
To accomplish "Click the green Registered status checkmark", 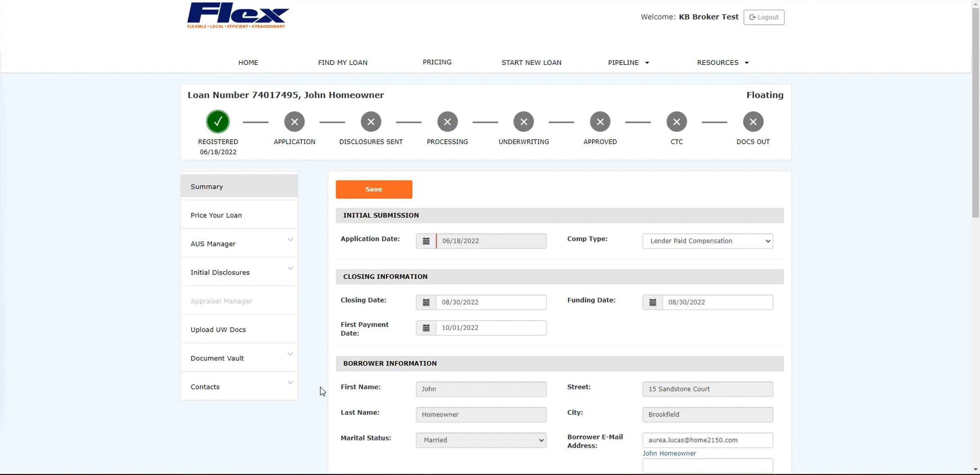I will click(x=218, y=122).
